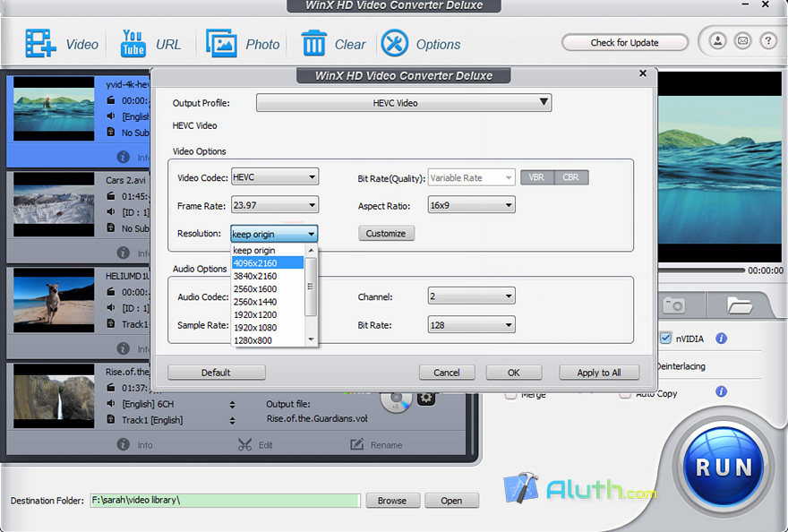Select VBR bit rate mode
The width and height of the screenshot is (788, 532).
coord(536,177)
